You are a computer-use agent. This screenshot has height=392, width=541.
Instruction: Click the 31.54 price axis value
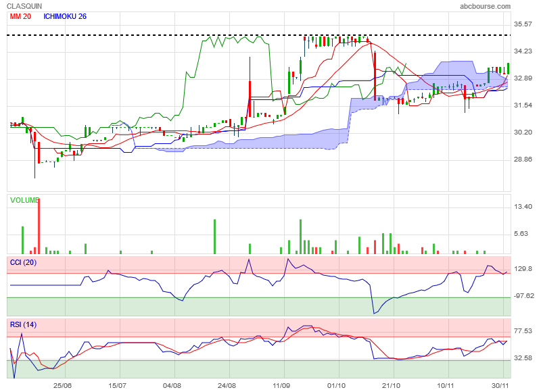(x=523, y=105)
